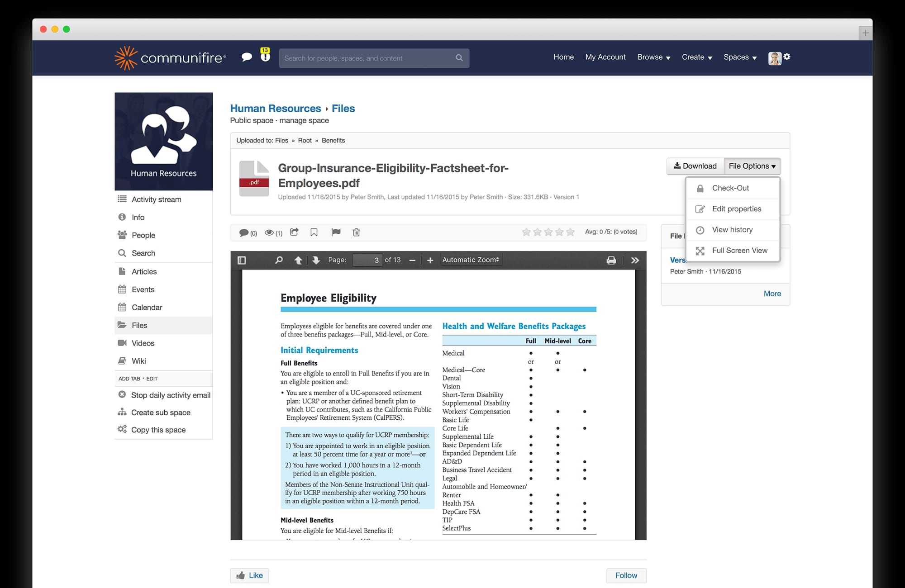Expand the Create menu
The image size is (905, 588).
coord(697,57)
